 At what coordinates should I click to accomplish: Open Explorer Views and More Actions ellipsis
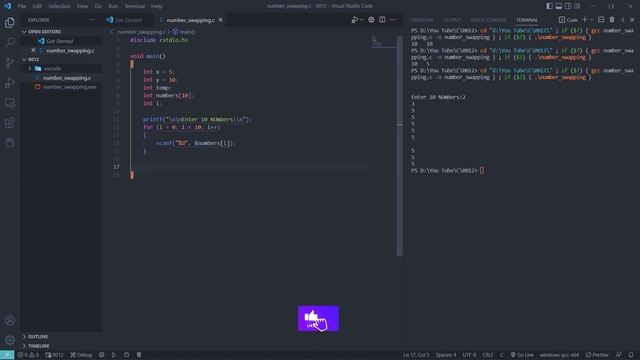click(92, 20)
